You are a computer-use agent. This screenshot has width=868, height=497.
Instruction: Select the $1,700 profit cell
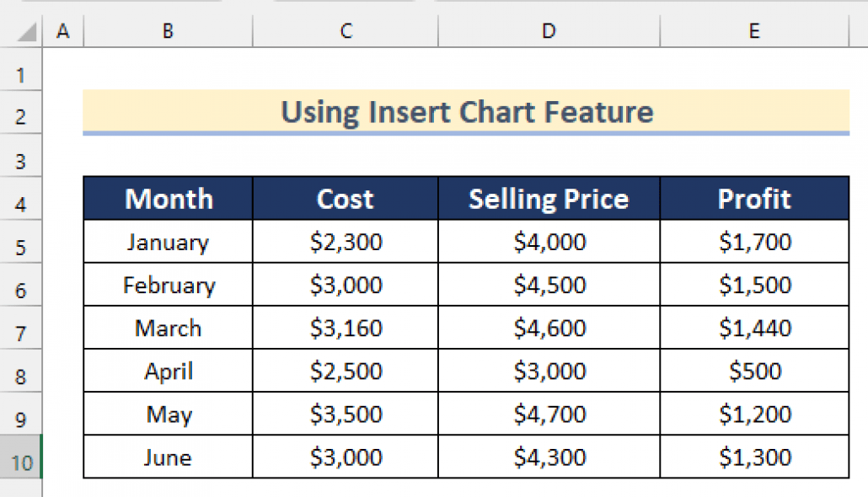pos(755,243)
